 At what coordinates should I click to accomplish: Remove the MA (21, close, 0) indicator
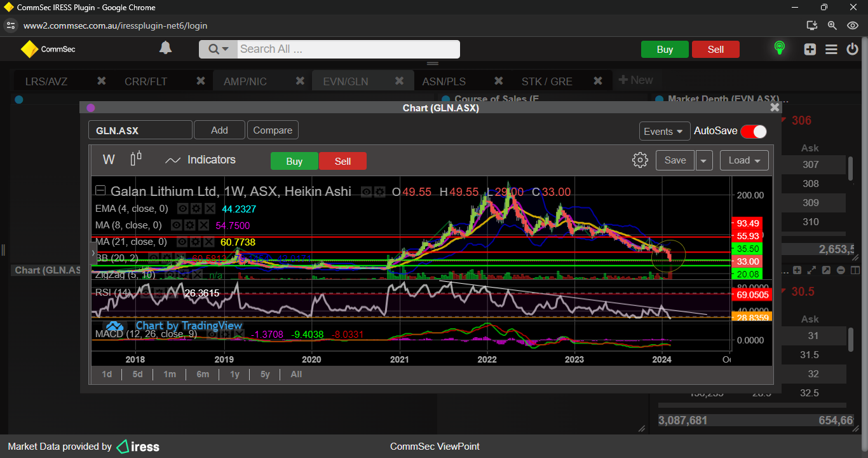208,242
